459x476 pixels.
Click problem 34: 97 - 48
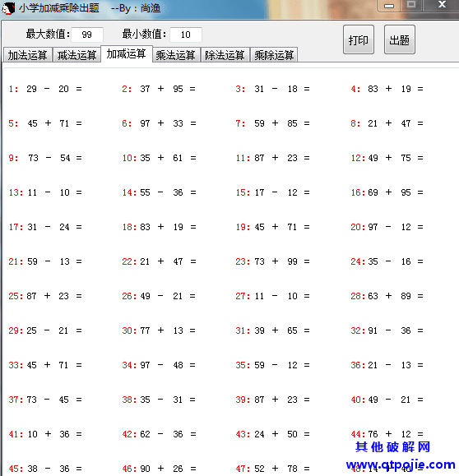point(159,365)
